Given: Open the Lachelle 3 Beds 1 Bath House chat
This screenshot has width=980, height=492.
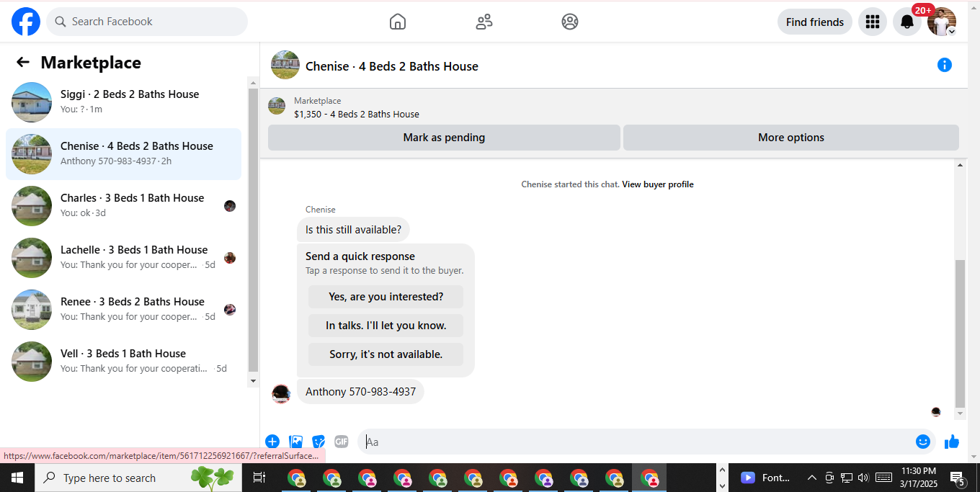Looking at the screenshot, I should click(x=123, y=258).
